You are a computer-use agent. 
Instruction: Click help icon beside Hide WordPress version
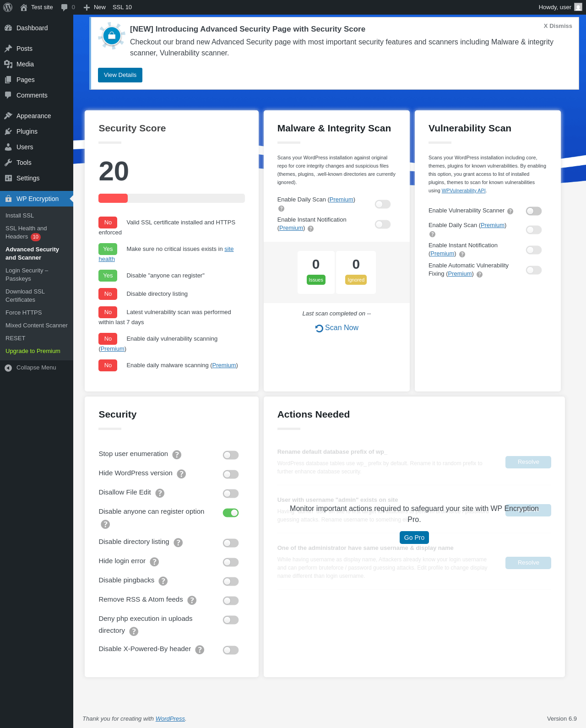pos(181,474)
